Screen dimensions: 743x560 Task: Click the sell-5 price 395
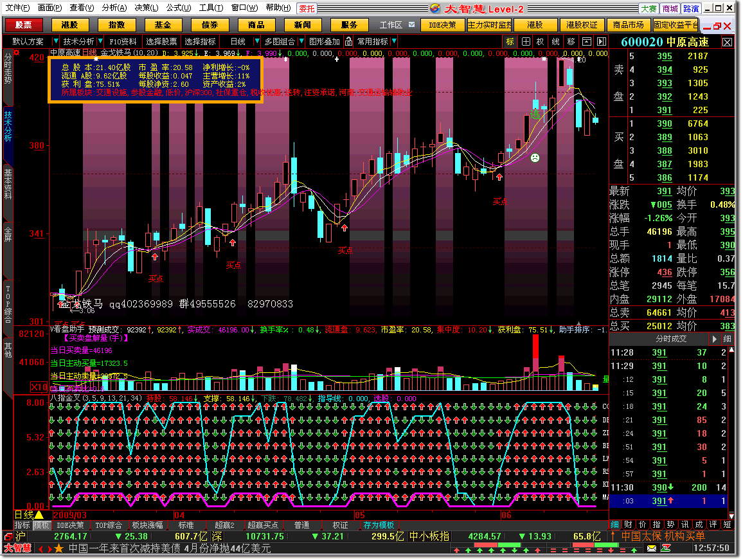click(665, 56)
